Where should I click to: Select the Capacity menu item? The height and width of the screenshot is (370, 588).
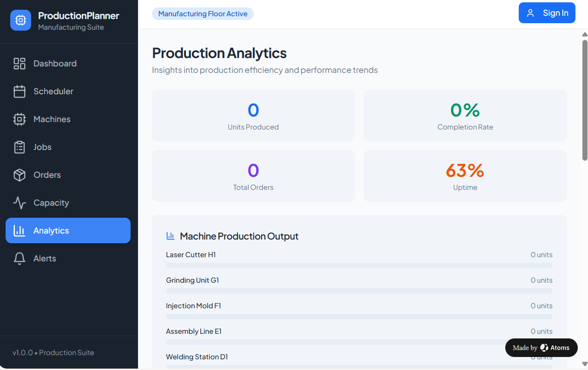(x=68, y=203)
